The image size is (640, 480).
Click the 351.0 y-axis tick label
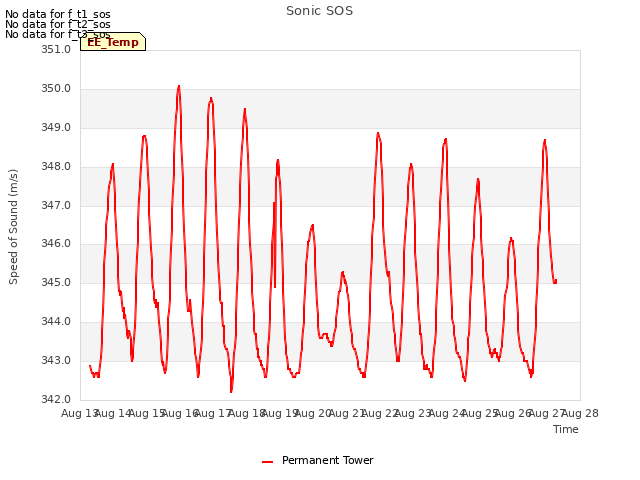(x=56, y=49)
